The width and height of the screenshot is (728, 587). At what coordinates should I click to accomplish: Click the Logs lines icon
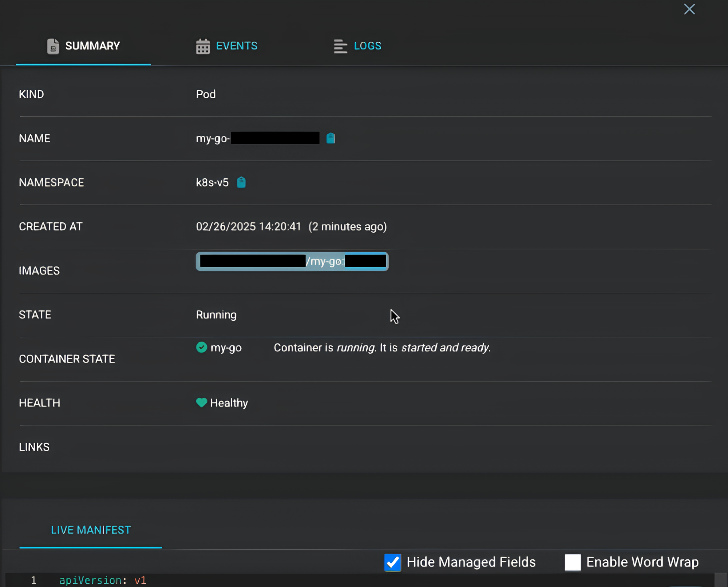[340, 46]
